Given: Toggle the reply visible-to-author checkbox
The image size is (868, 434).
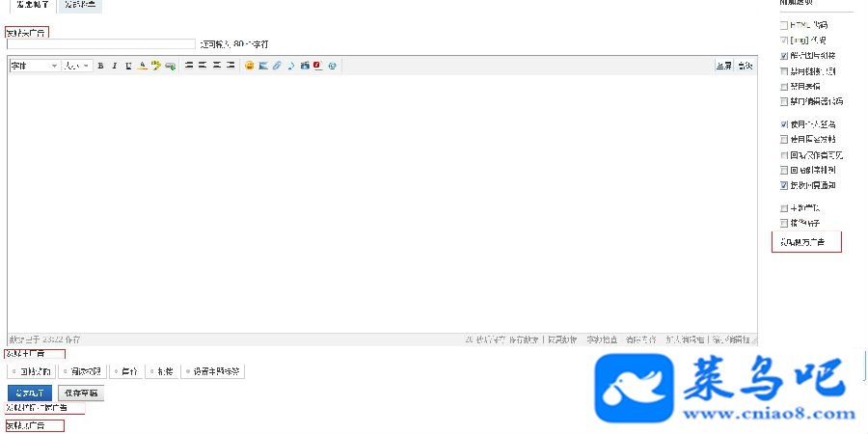Looking at the screenshot, I should click(x=783, y=155).
